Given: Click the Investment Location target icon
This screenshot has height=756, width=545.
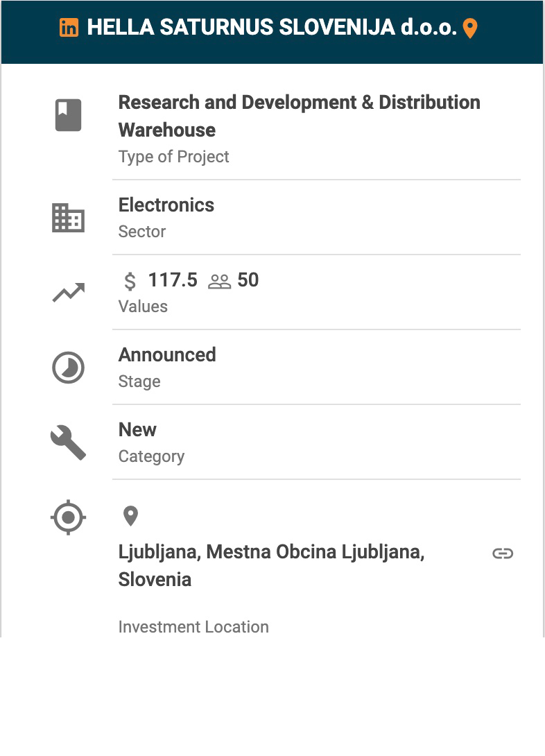Looking at the screenshot, I should point(68,517).
